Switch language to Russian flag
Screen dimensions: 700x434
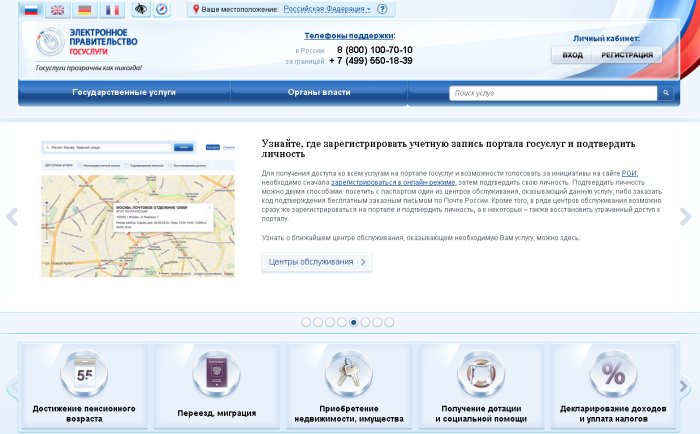31,10
